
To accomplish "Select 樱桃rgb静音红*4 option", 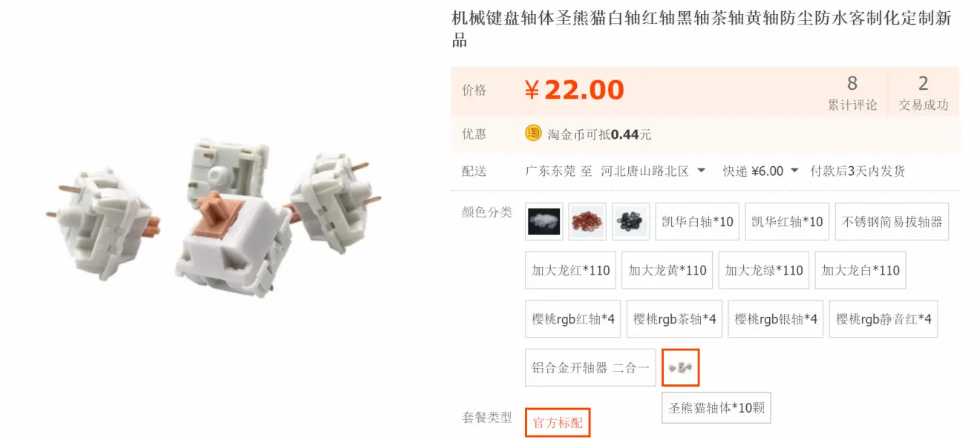I will 883,319.
